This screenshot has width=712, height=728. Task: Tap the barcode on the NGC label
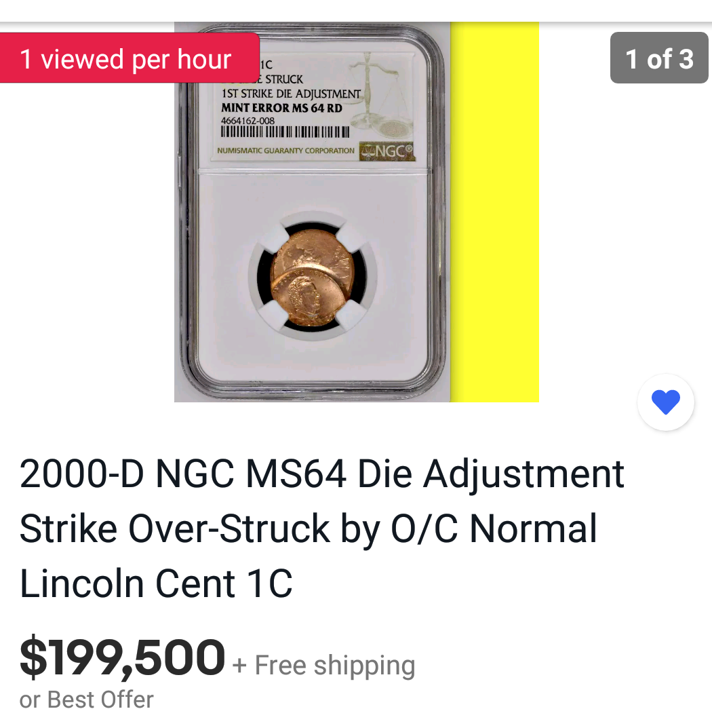click(x=285, y=132)
